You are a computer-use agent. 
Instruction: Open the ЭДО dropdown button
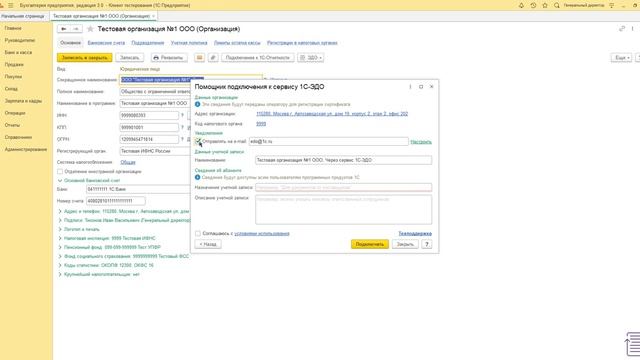coord(311,58)
